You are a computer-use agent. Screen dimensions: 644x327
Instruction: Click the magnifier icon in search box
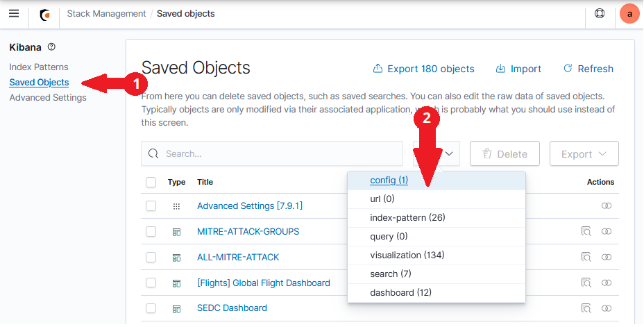click(x=153, y=153)
